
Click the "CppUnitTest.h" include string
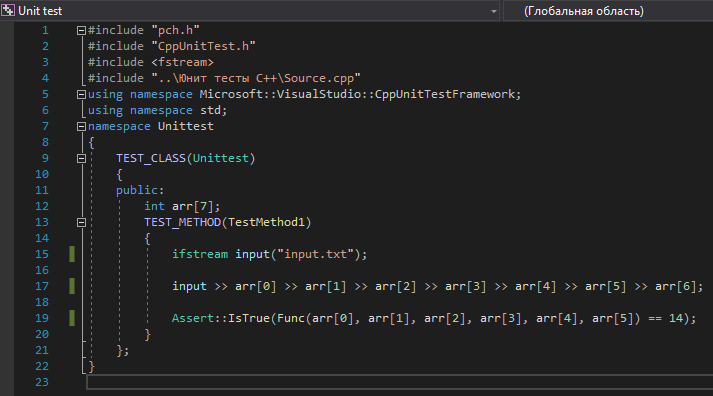click(203, 46)
